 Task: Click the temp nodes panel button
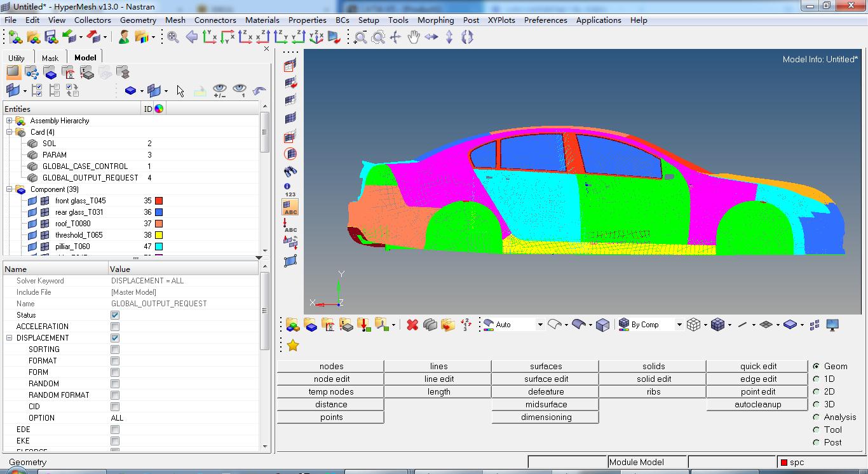(331, 391)
